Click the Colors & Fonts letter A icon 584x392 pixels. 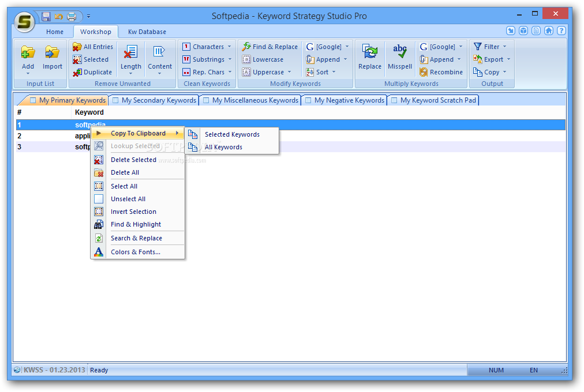coord(99,252)
